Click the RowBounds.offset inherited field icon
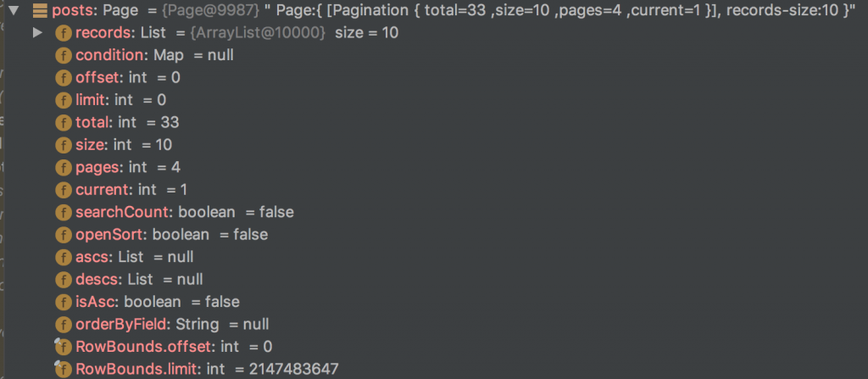 pos(63,347)
